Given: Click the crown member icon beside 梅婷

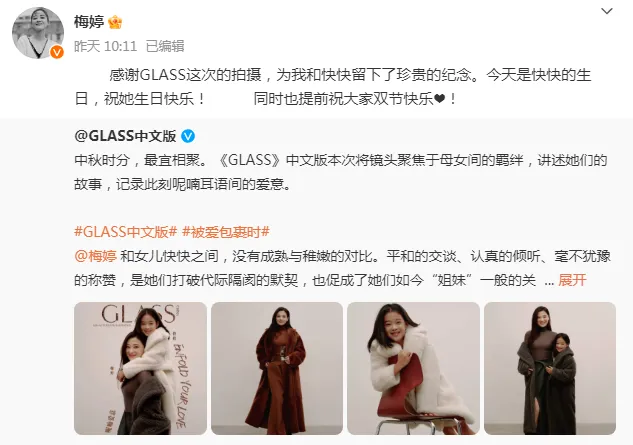Looking at the screenshot, I should click(x=115, y=22).
